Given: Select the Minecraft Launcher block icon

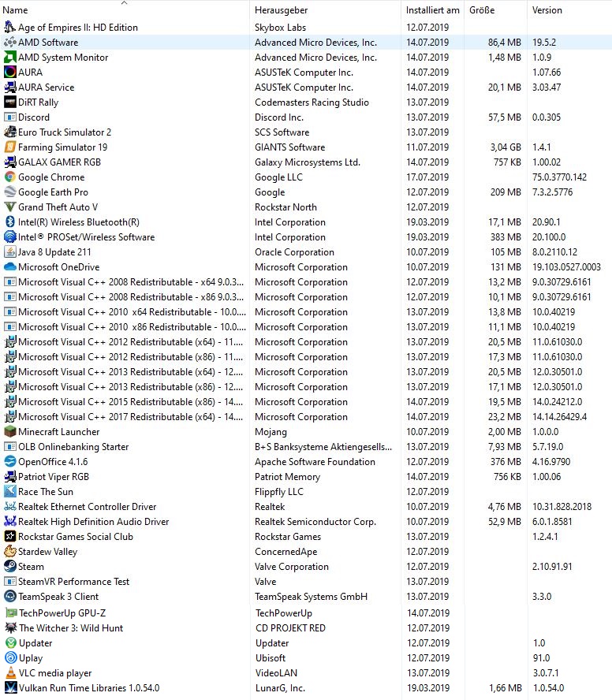Looking at the screenshot, I should [x=9, y=432].
